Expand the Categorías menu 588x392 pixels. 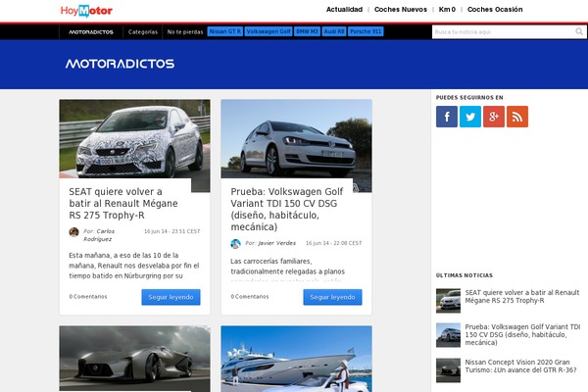[143, 32]
